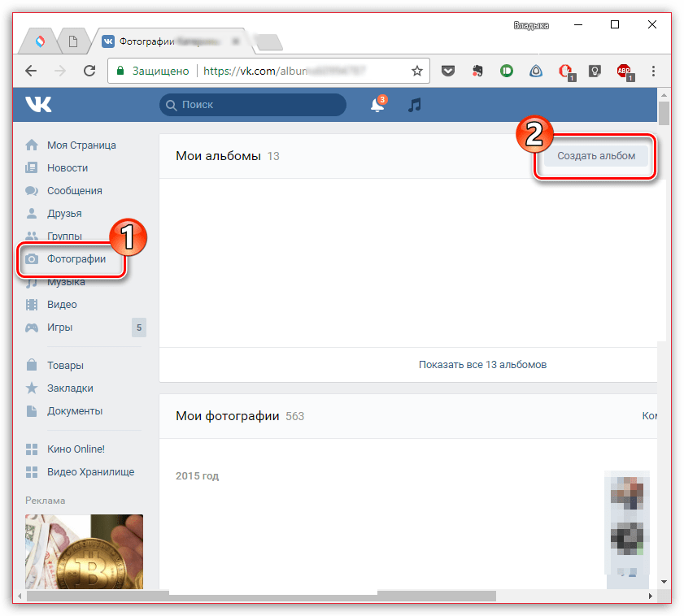Open the music note icon in header
The width and height of the screenshot is (684, 616).
[415, 105]
